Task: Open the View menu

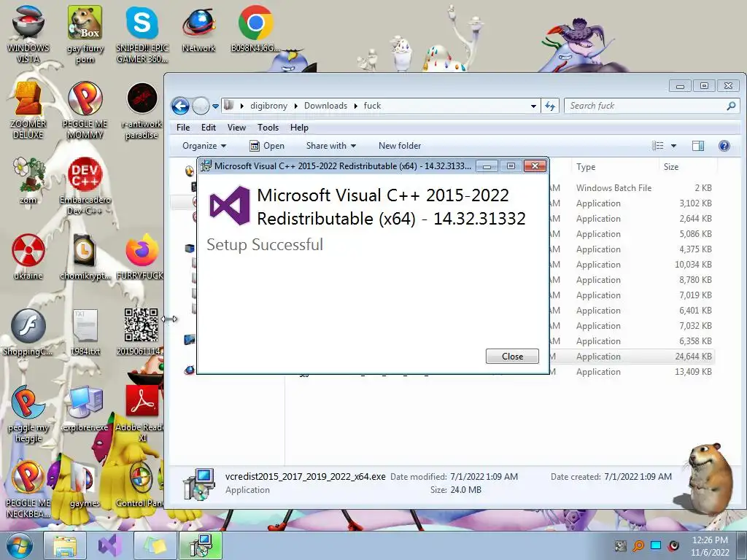Action: (236, 128)
